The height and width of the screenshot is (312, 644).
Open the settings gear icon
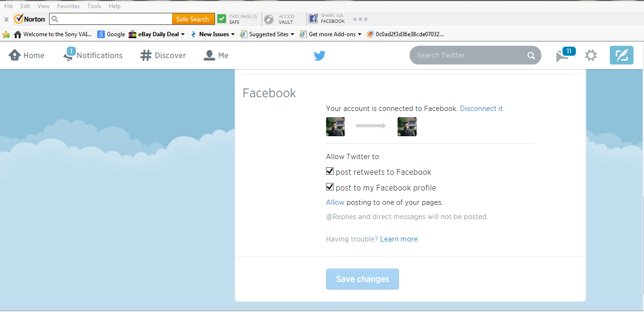(x=591, y=55)
